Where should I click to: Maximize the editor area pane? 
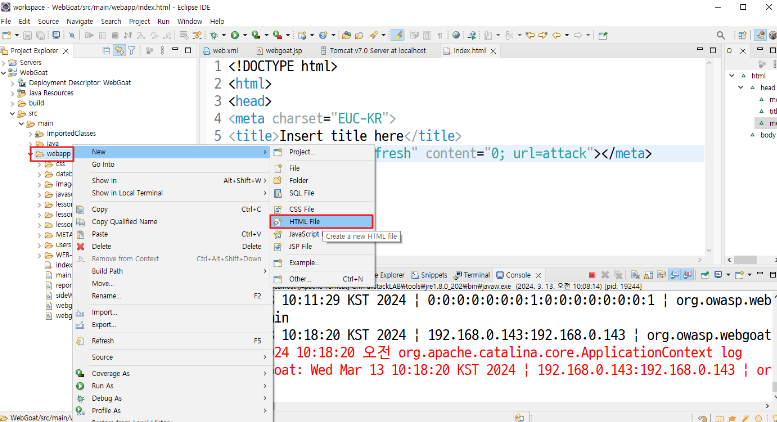(x=713, y=51)
